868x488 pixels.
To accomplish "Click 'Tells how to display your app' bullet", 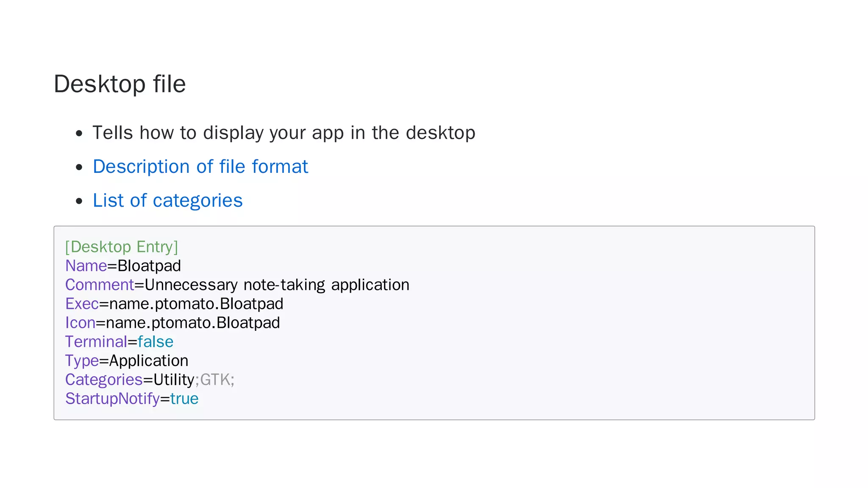I will click(x=284, y=133).
